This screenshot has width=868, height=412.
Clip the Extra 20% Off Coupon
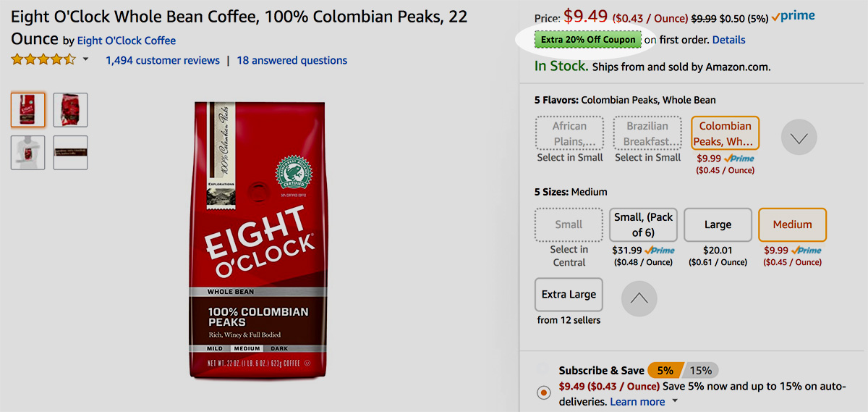coord(587,40)
